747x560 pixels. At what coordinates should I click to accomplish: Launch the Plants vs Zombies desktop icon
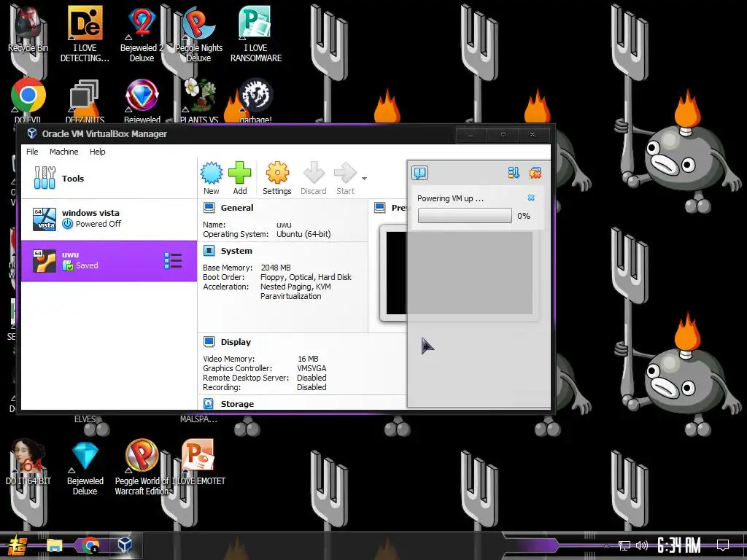click(198, 100)
